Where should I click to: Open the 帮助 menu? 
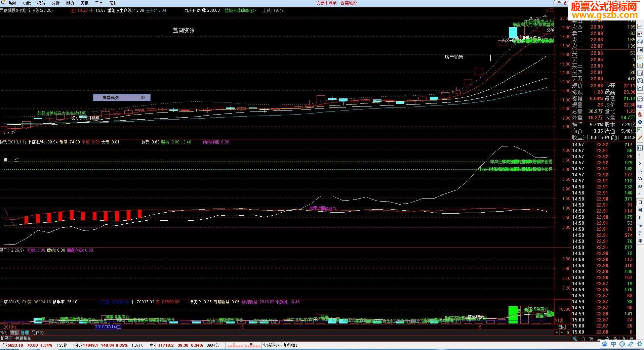(113, 3)
